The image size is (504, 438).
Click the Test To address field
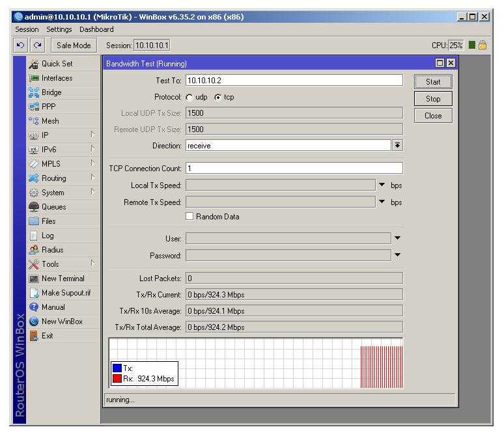click(294, 81)
